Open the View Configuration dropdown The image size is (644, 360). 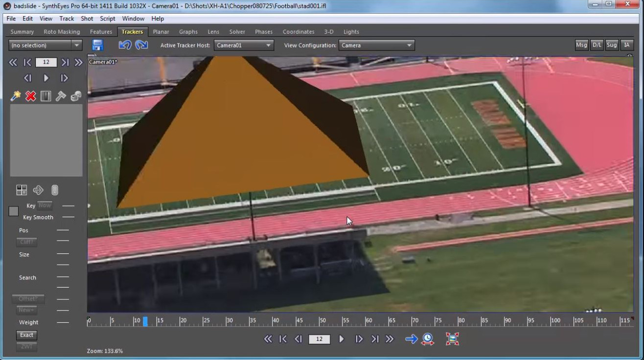pos(376,45)
